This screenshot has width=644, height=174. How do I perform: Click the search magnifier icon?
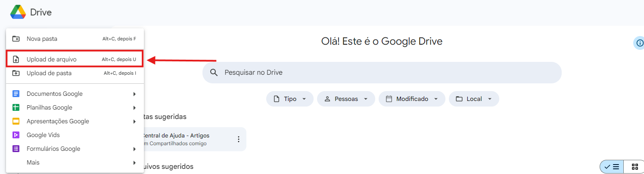214,72
